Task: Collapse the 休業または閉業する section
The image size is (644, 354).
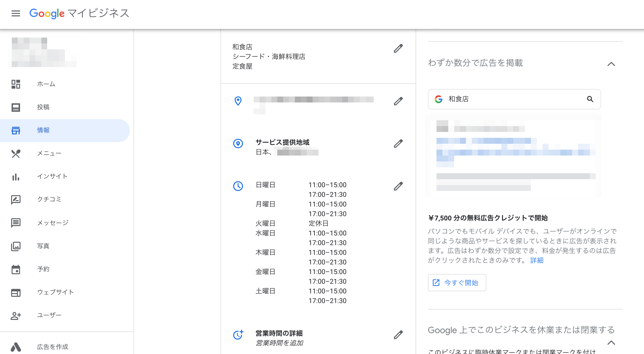Action: coord(611,342)
